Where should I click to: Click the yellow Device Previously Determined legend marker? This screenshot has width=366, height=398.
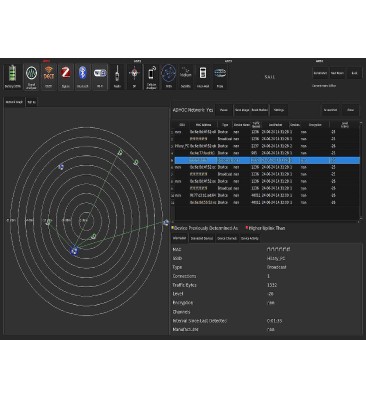[x=173, y=228]
